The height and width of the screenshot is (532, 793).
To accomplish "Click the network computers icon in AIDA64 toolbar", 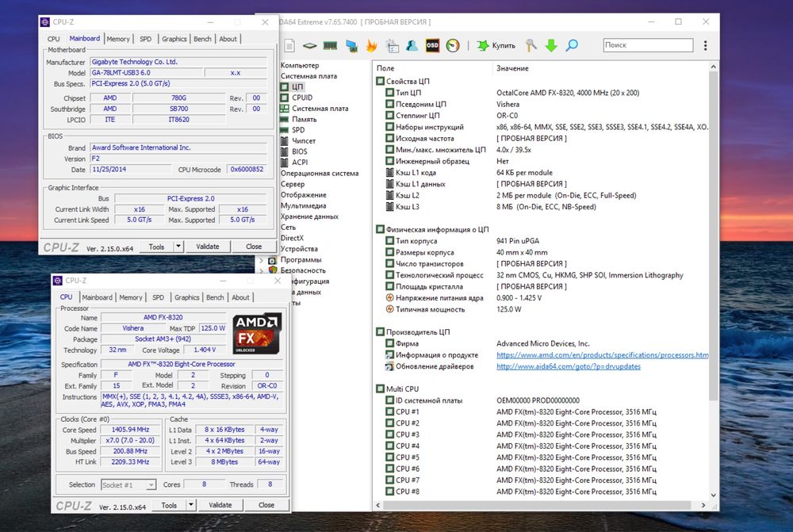I will pos(351,46).
